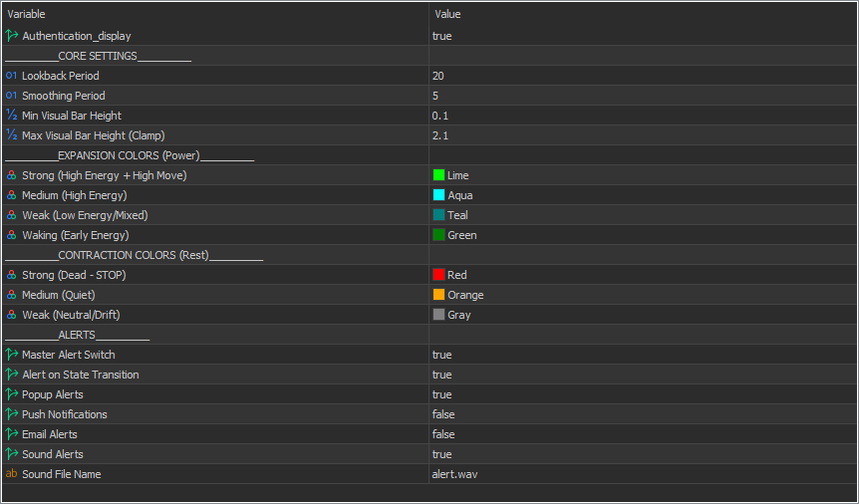
Task: Click the Authentication_display boolean type icon
Action: [x=12, y=36]
